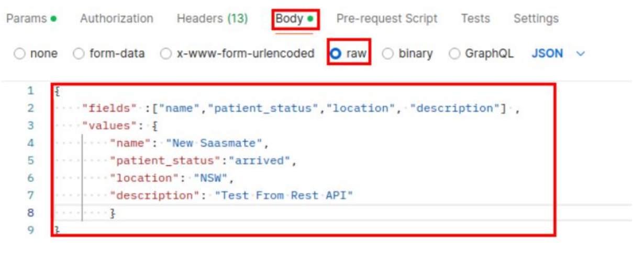Switch to the Tests tab
Screen dimensions: 644x260
pyautogui.click(x=475, y=19)
